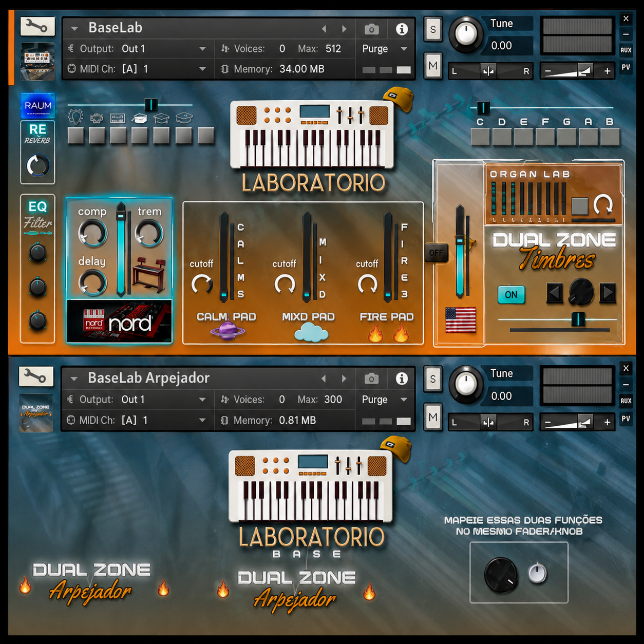
Task: Open BaseLab Arpejador Purge dropdown
Action: coord(404,400)
